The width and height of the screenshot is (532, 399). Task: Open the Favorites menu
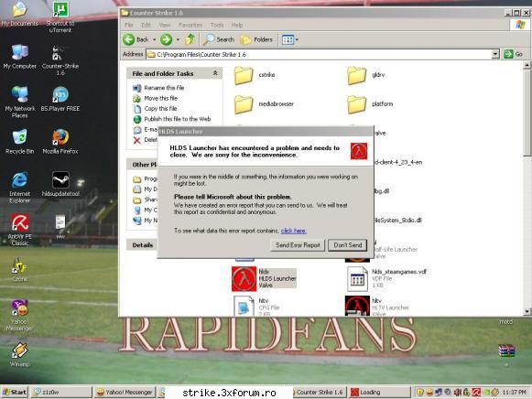190,25
